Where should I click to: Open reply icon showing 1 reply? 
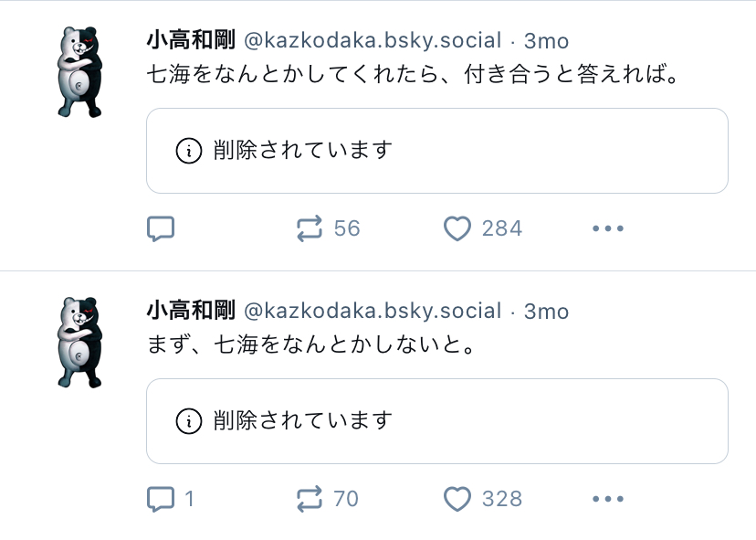tap(161, 499)
